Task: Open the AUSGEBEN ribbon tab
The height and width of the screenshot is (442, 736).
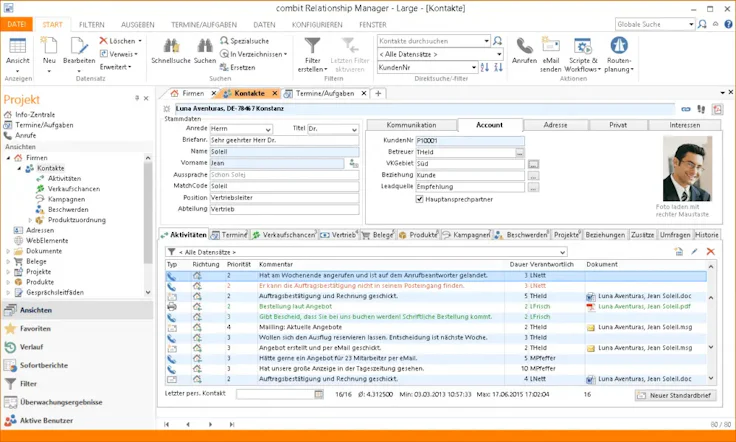Action: point(138,24)
